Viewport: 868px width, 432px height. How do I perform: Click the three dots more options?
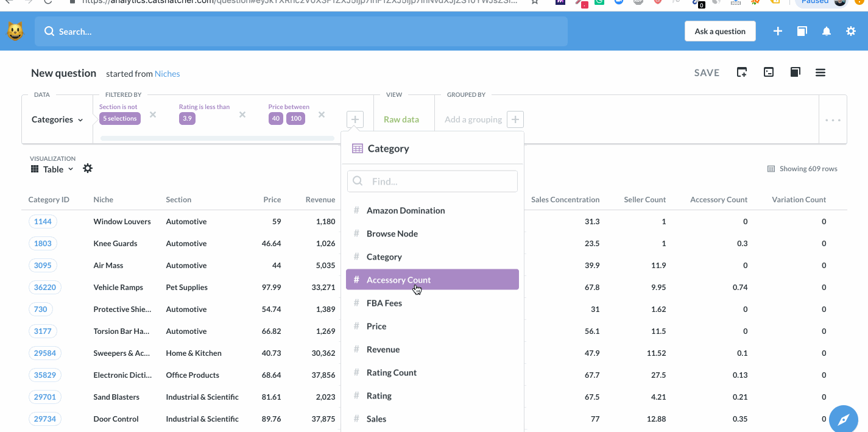[x=833, y=120]
